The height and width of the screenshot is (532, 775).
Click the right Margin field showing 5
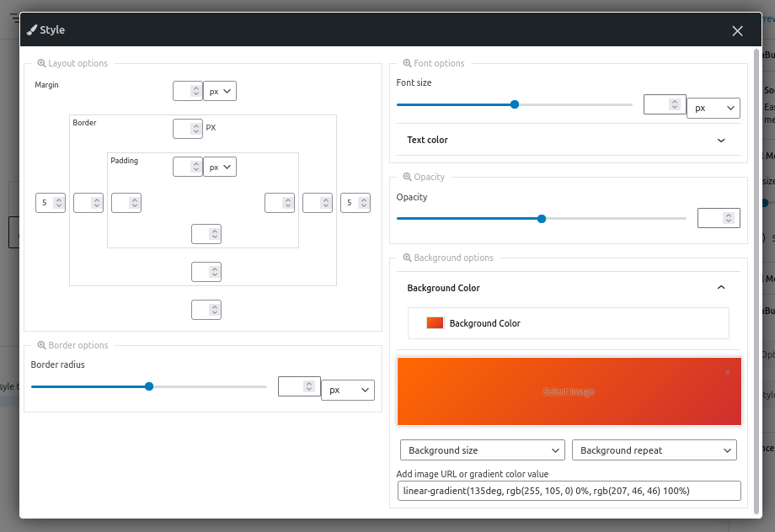tap(355, 203)
